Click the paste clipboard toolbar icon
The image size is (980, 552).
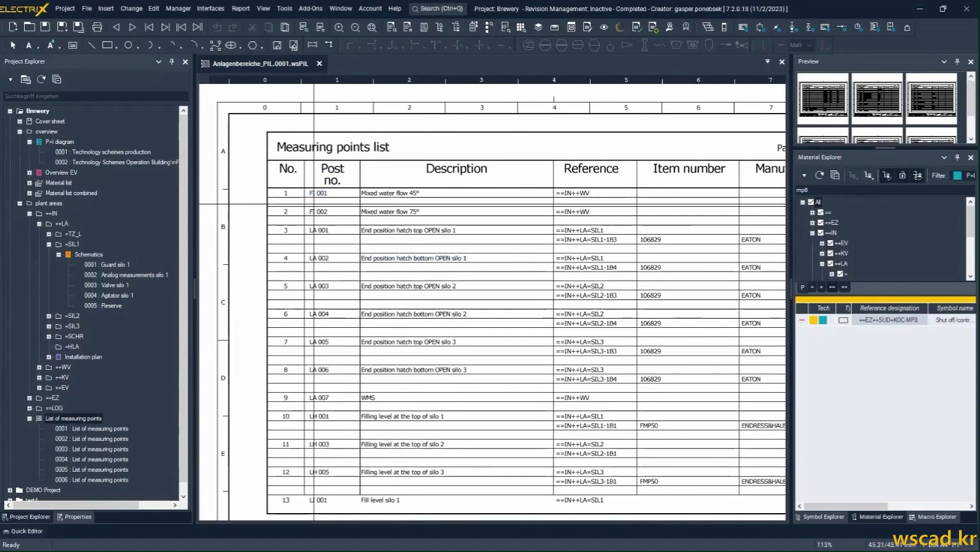click(284, 27)
